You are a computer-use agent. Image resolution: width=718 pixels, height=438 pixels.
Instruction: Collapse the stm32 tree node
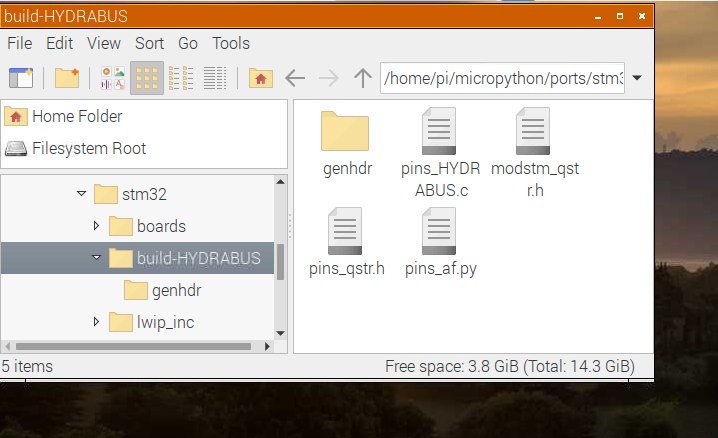point(82,194)
